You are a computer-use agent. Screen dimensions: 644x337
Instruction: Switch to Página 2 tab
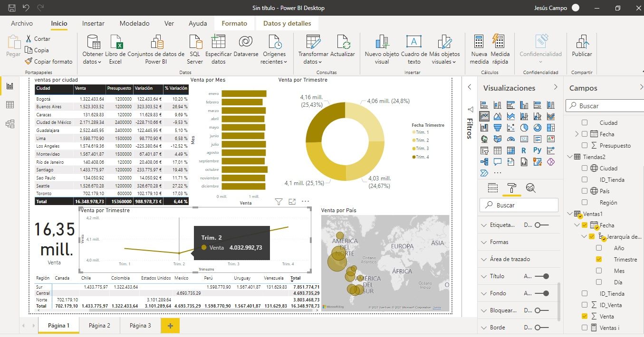click(x=99, y=326)
